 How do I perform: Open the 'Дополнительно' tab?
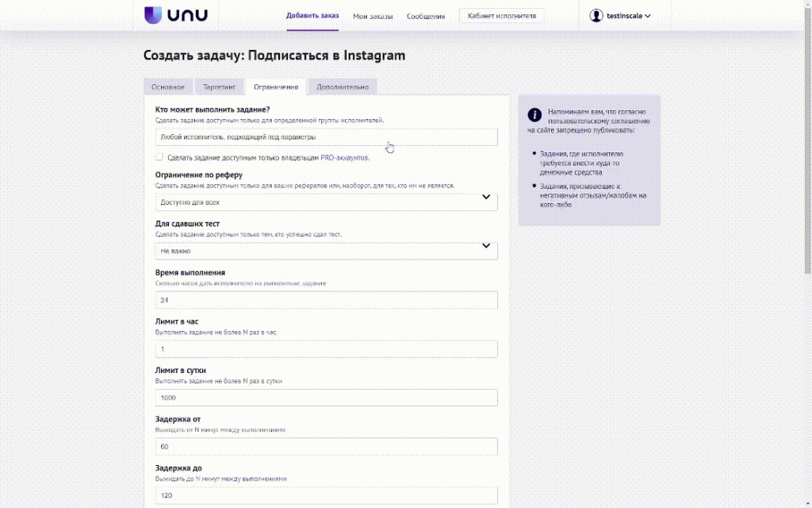pyautogui.click(x=343, y=87)
